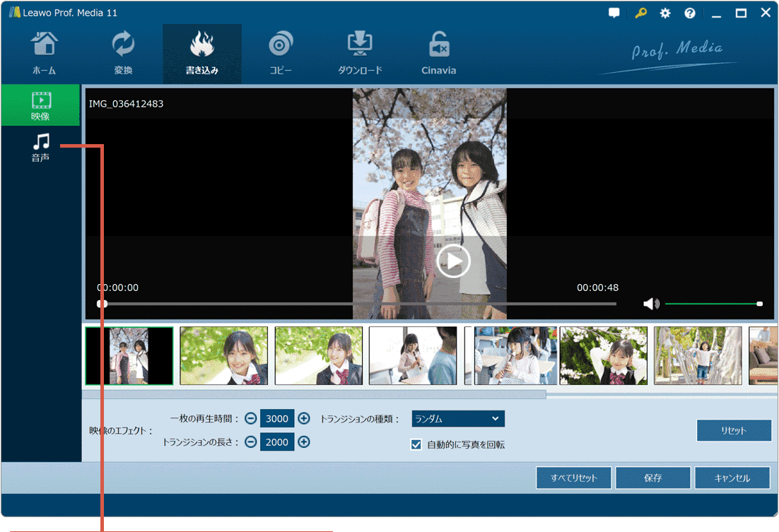The image size is (779, 532).
Task: Mute the preview speaker icon
Action: 650,304
